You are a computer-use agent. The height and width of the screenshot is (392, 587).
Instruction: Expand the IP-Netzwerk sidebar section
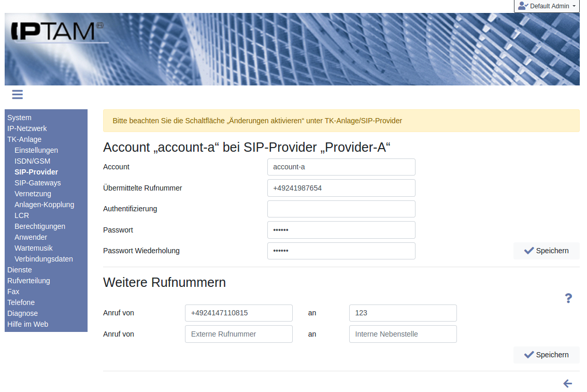(27, 128)
